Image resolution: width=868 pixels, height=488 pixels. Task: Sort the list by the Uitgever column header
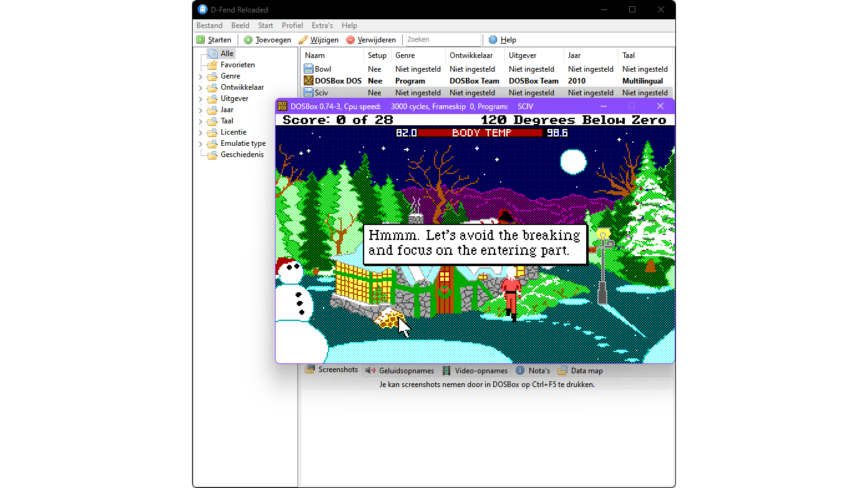534,55
